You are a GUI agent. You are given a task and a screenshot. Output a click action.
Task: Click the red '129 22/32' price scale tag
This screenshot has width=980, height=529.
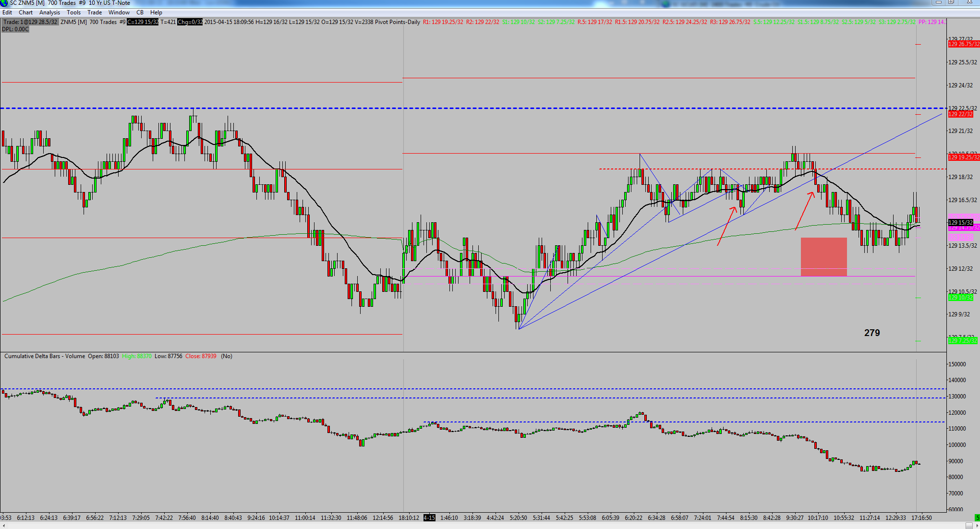pyautogui.click(x=960, y=114)
